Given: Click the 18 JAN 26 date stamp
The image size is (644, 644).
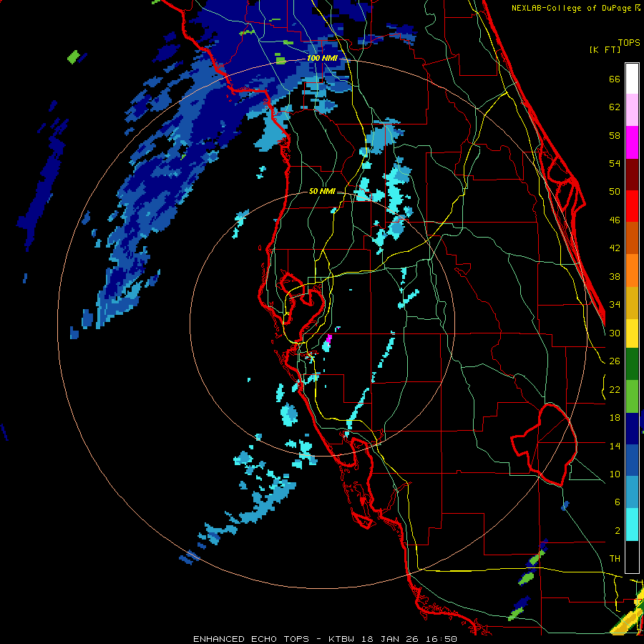Looking at the screenshot, I should 389,639.
